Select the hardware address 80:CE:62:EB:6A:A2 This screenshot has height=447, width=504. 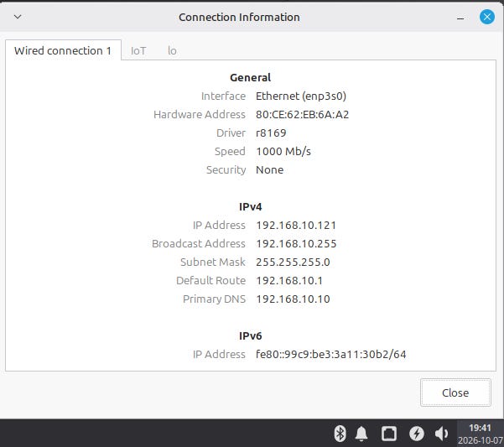[302, 114]
